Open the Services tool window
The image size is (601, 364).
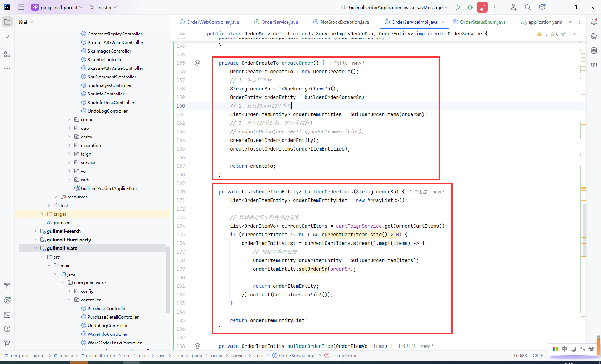tap(7, 300)
